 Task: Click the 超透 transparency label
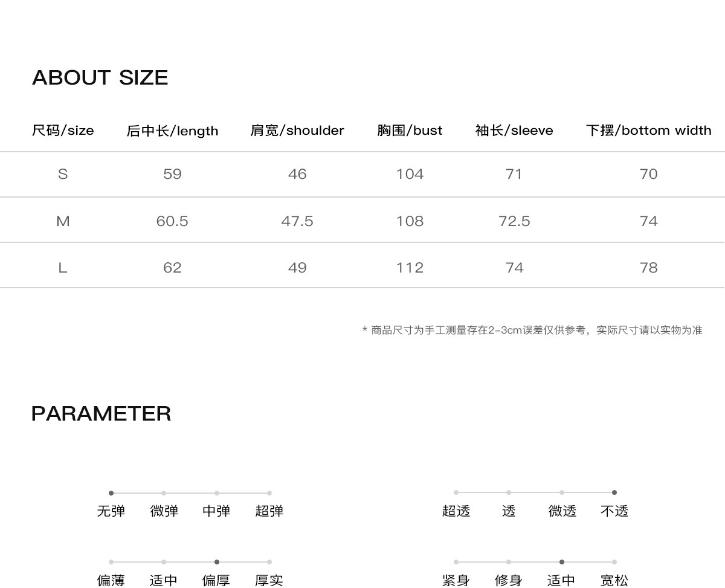coord(456,511)
